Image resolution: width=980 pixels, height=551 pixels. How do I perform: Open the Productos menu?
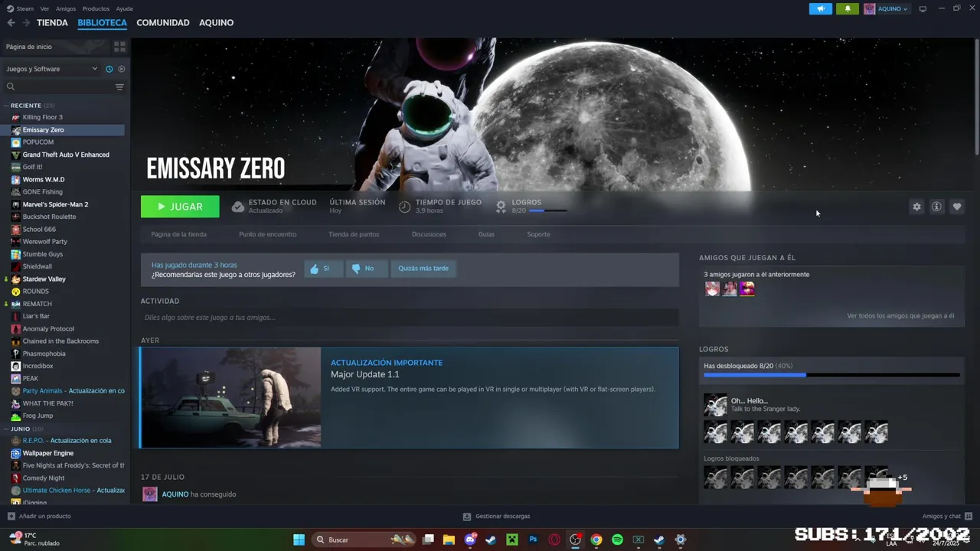pos(96,8)
